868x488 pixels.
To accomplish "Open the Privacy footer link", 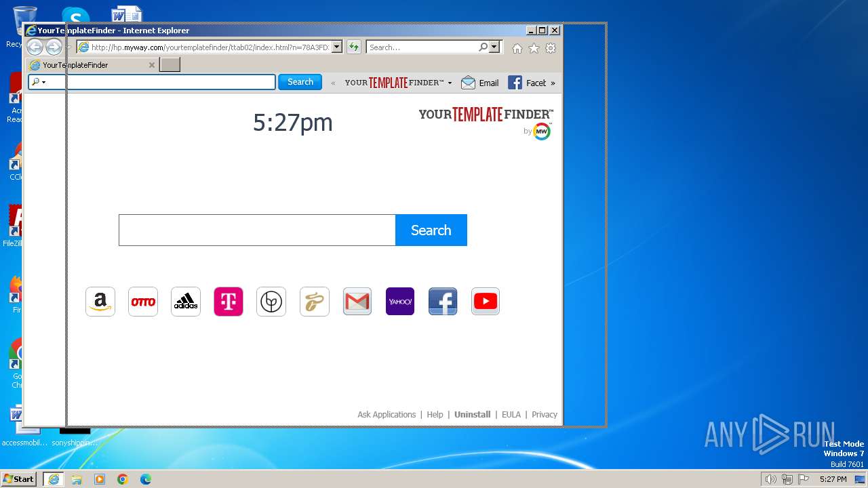I will [x=545, y=415].
